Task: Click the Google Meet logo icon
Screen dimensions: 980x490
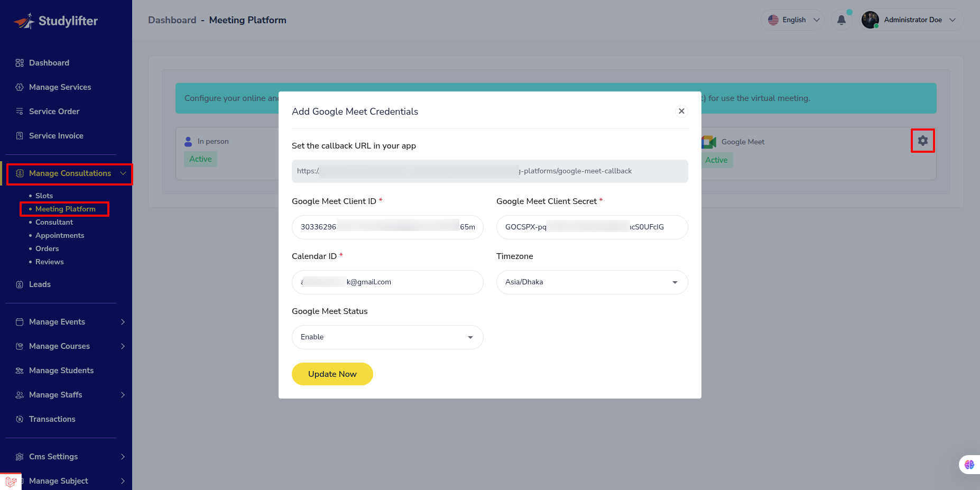Action: (709, 142)
